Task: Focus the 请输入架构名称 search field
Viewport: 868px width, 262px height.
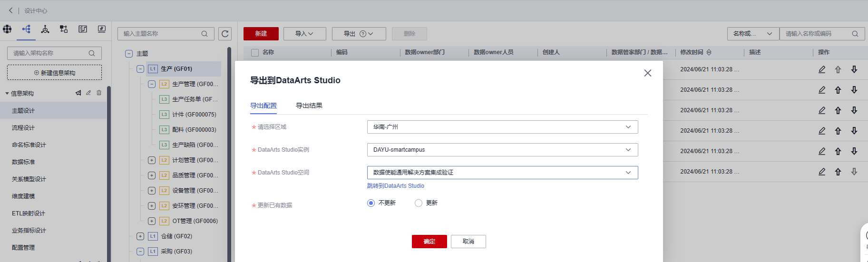Action: pos(54,53)
